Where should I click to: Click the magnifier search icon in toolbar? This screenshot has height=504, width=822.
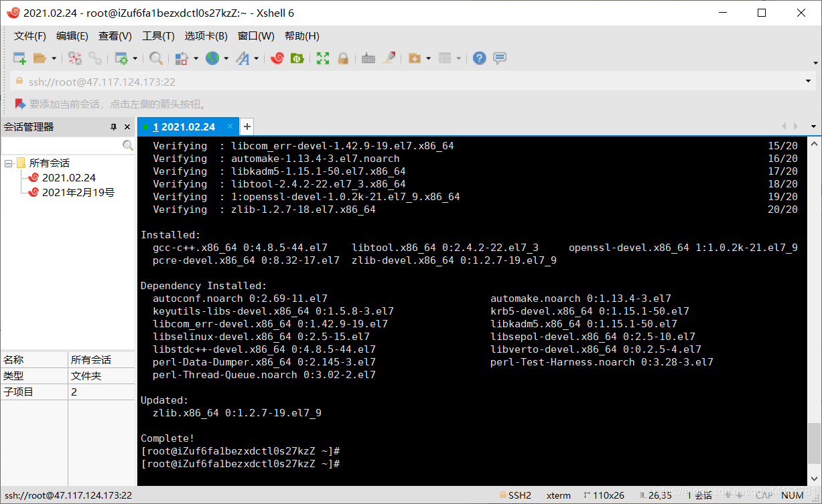pyautogui.click(x=156, y=58)
